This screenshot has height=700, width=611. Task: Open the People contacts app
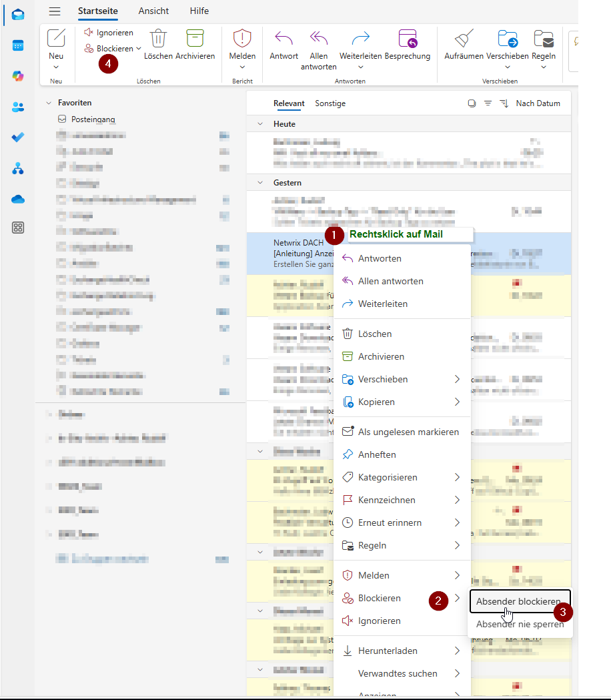pyautogui.click(x=18, y=107)
